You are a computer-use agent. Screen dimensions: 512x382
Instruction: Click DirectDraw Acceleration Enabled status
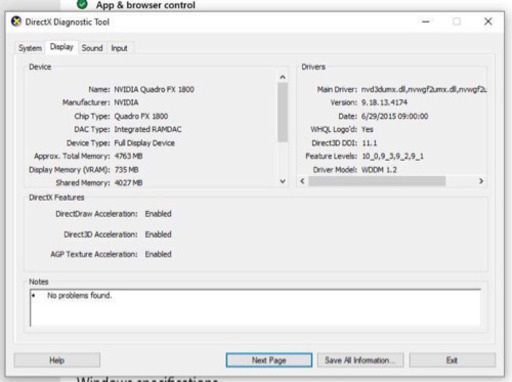(x=158, y=214)
